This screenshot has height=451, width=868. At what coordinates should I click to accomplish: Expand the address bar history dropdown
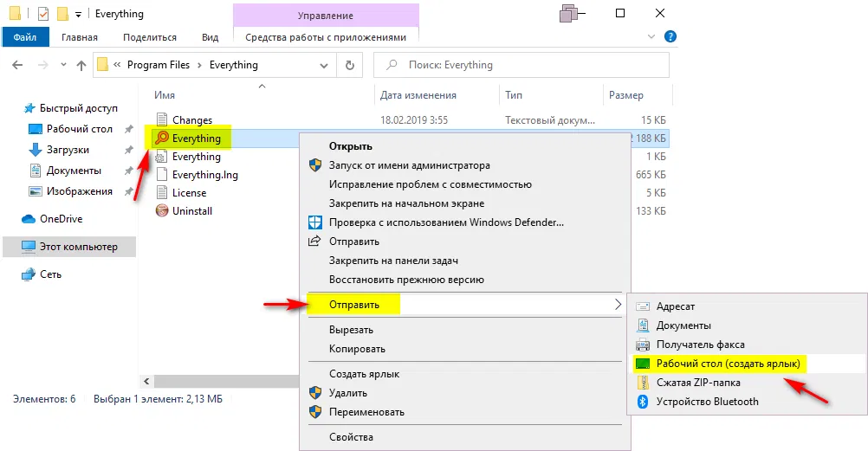click(324, 65)
